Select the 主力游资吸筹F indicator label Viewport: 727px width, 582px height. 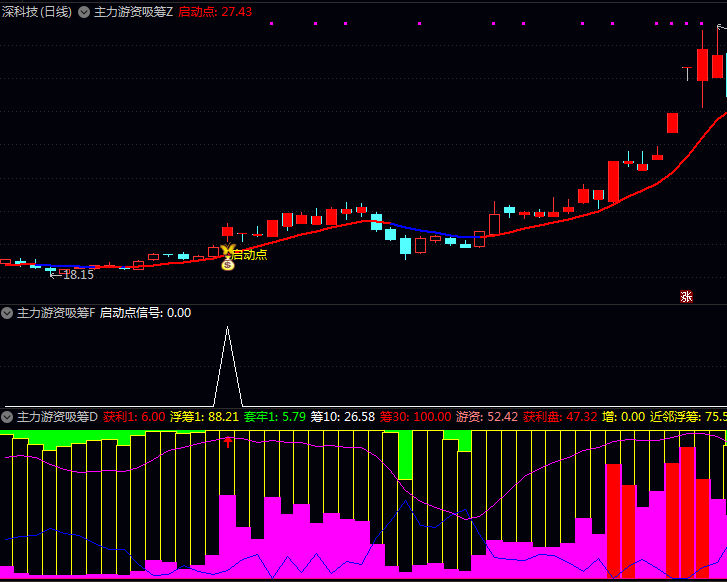(x=56, y=313)
